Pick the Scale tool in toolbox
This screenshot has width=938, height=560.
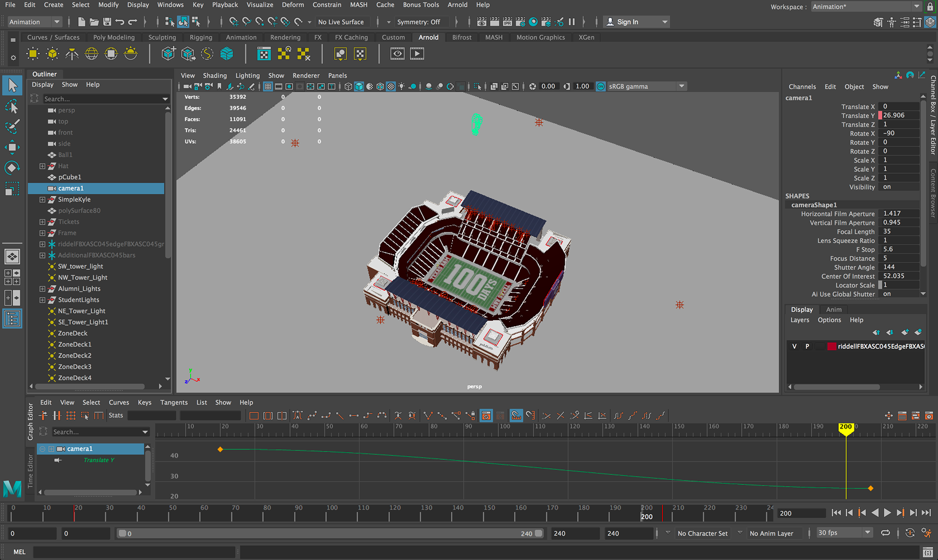click(x=12, y=188)
